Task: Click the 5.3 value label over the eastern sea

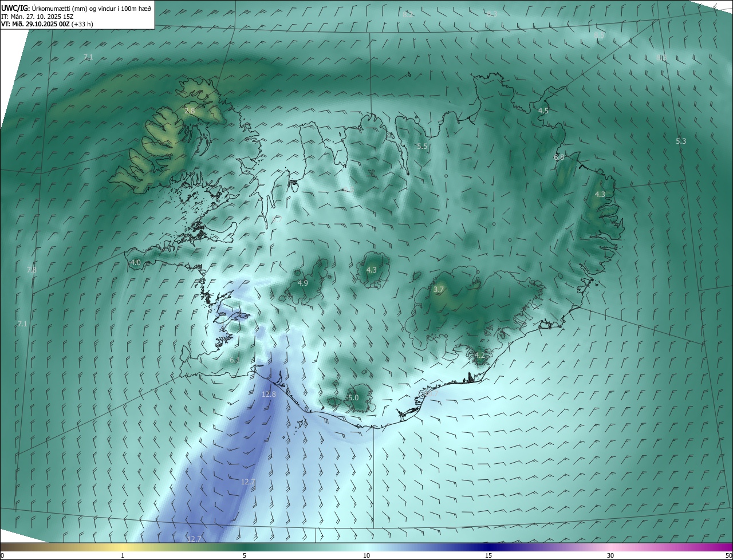Action: [681, 141]
